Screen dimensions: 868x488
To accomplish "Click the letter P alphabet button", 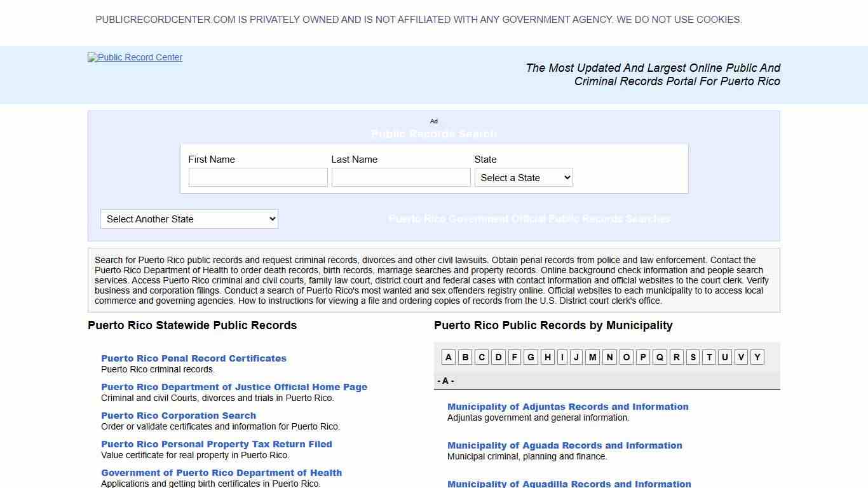I will 642,357.
